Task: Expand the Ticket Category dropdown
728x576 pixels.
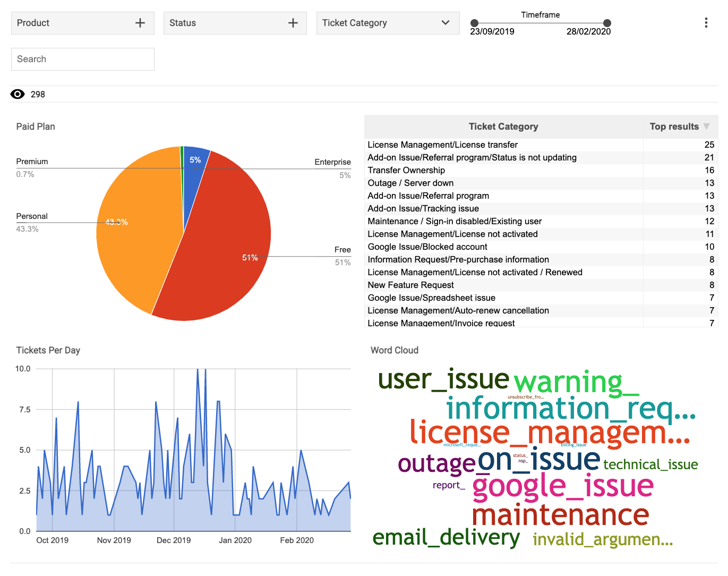Action: coord(445,23)
